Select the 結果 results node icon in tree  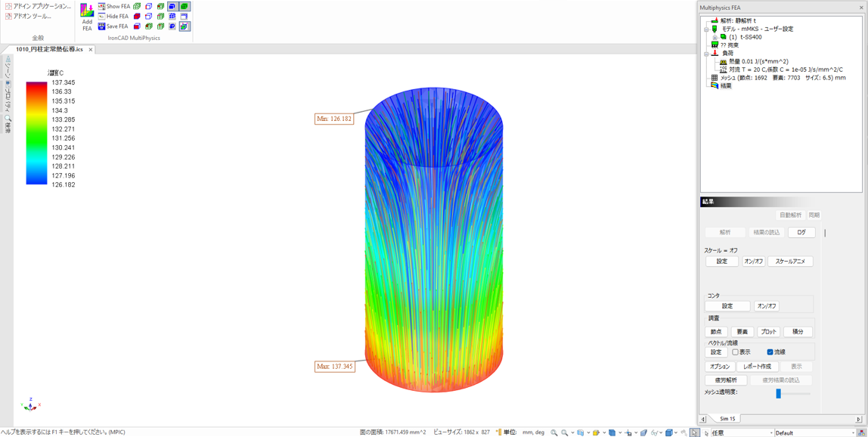tap(715, 86)
